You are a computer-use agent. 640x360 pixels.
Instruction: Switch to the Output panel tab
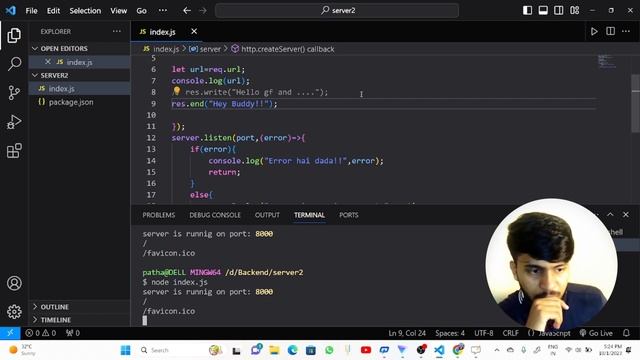(267, 215)
